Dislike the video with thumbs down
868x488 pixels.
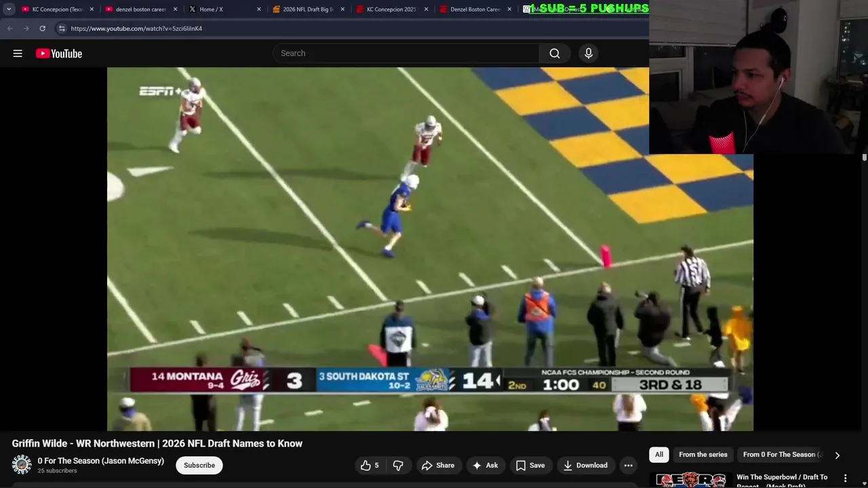point(399,465)
